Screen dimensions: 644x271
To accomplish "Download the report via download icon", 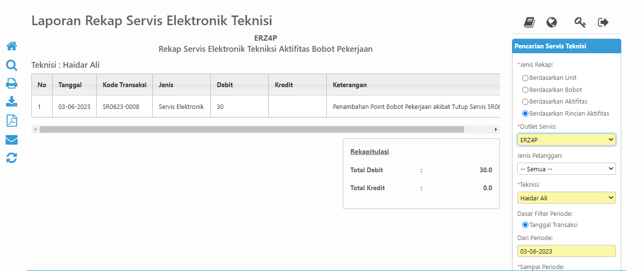I will click(x=12, y=101).
